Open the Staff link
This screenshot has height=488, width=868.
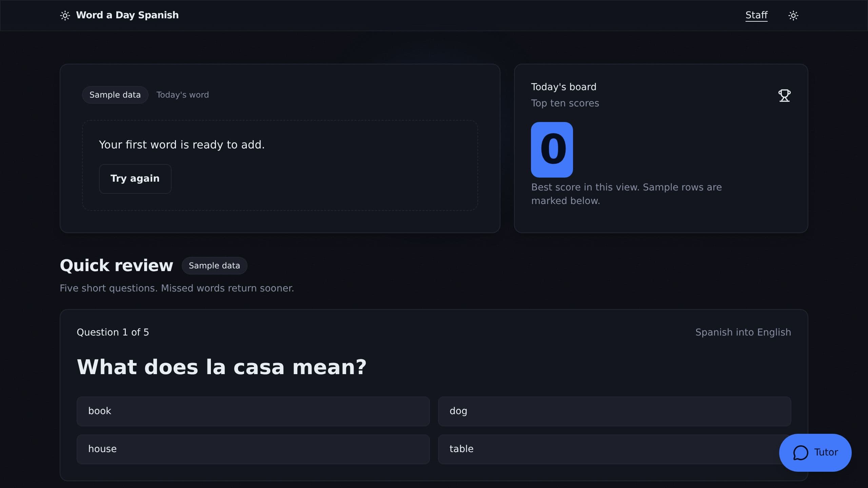coord(756,15)
